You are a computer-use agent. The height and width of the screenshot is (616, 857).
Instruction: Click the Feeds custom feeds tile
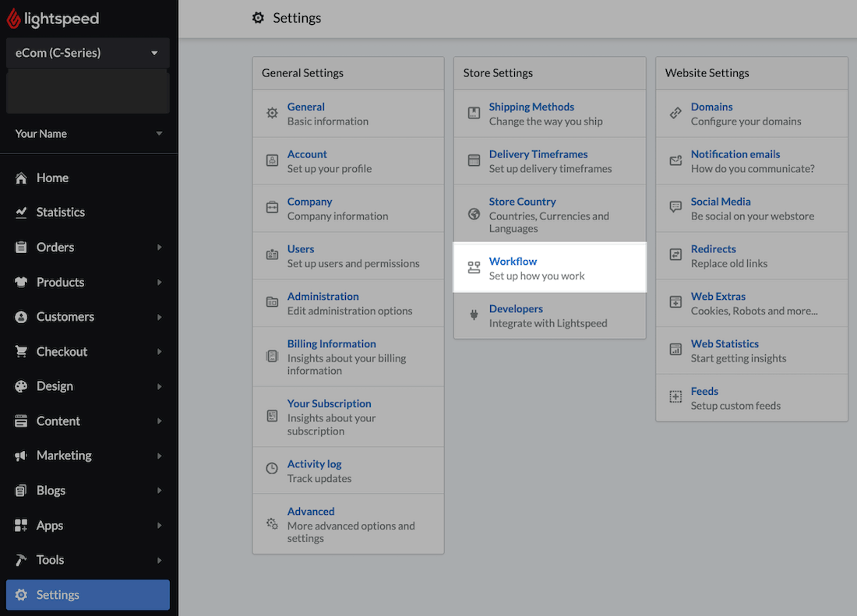704,391
